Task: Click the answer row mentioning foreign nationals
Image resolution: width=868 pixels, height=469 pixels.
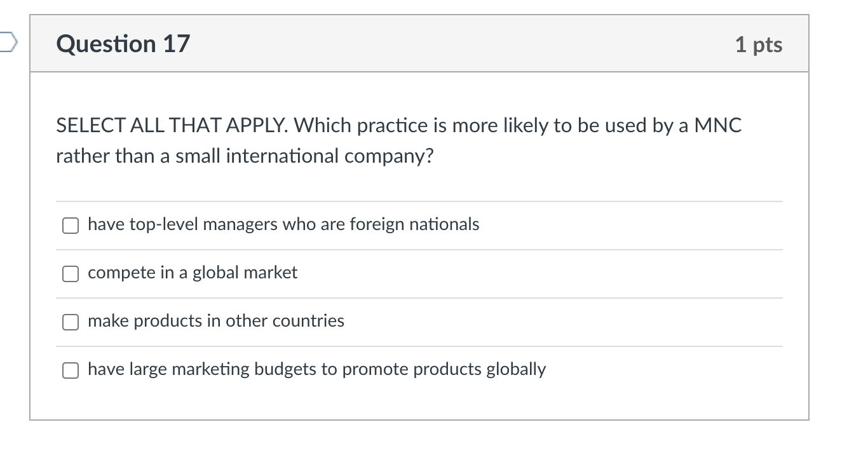Action: point(283,224)
